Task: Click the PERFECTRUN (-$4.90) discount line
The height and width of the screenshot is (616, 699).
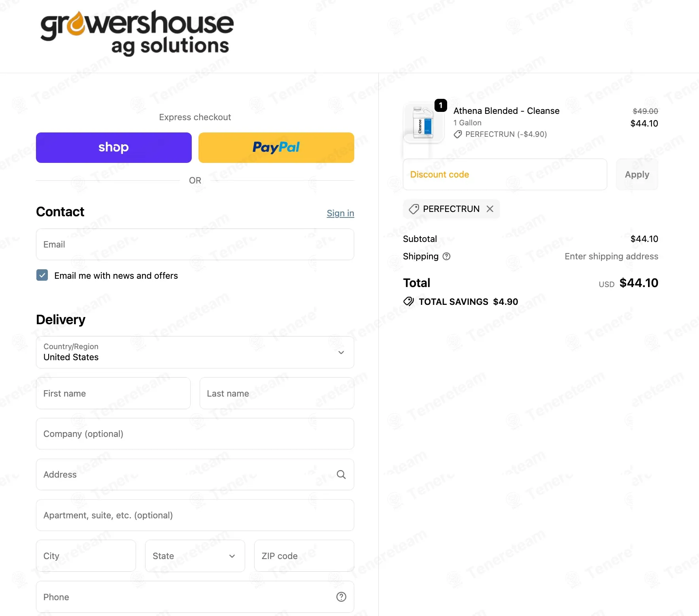Action: (x=501, y=134)
